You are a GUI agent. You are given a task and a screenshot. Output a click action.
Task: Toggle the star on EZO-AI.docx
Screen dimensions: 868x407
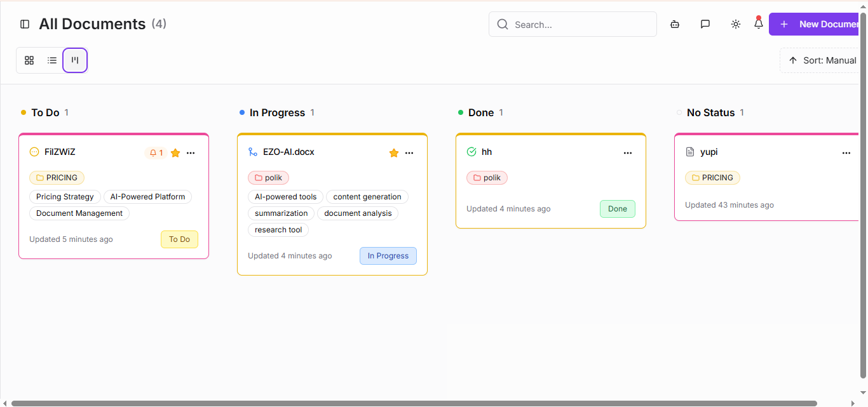[x=394, y=152]
